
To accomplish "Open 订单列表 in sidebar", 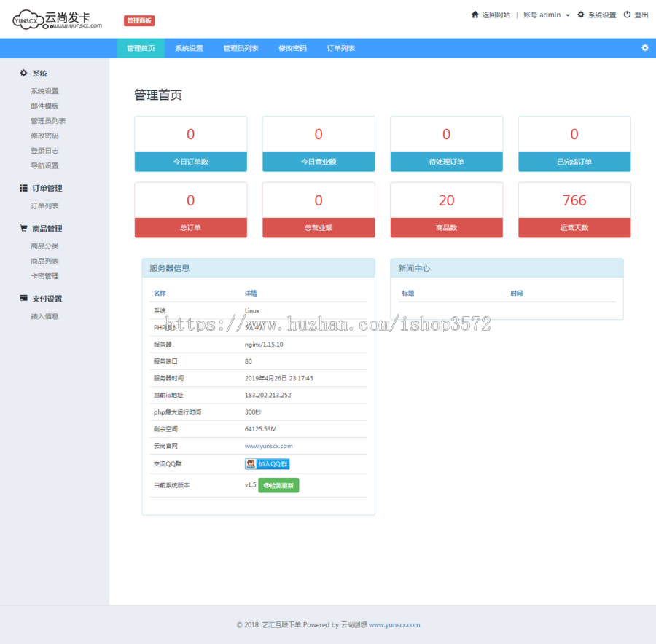I will (44, 205).
